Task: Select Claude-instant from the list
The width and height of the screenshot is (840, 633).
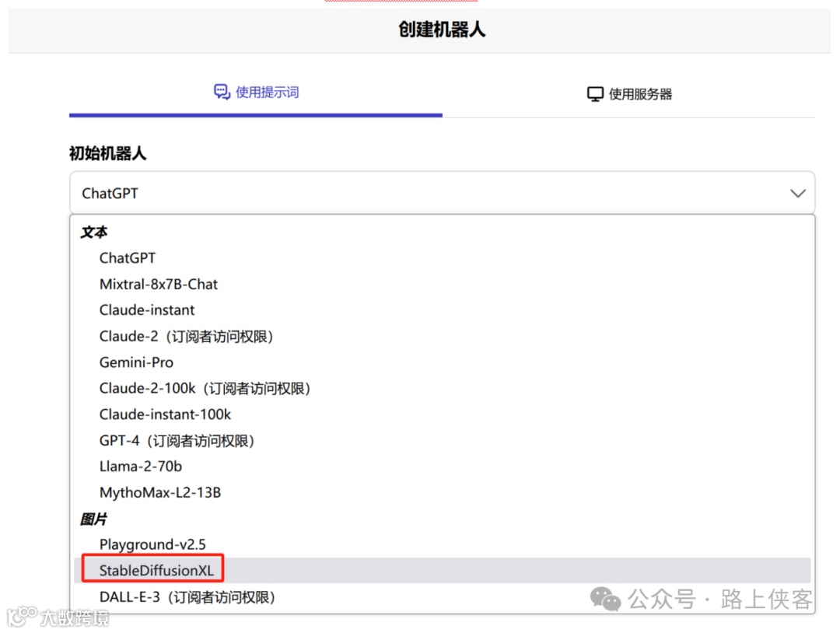Action: pyautogui.click(x=442, y=310)
